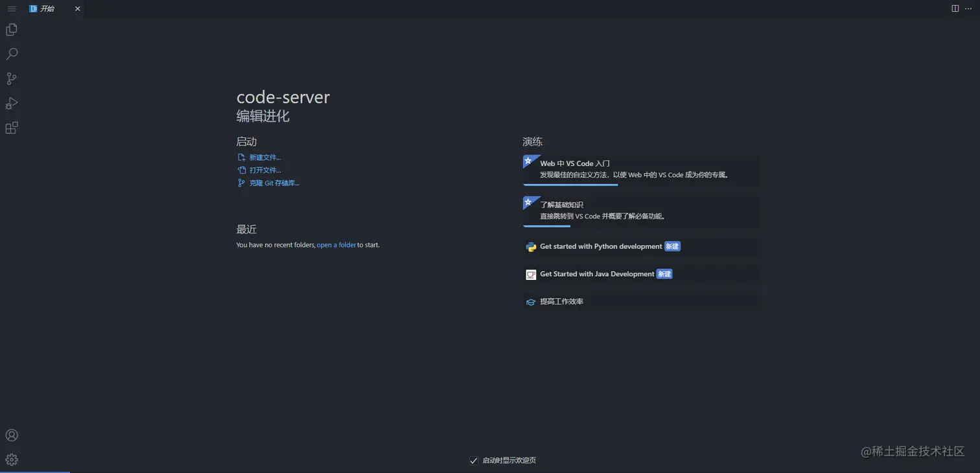
Task: Open the Extensions view
Action: point(12,128)
